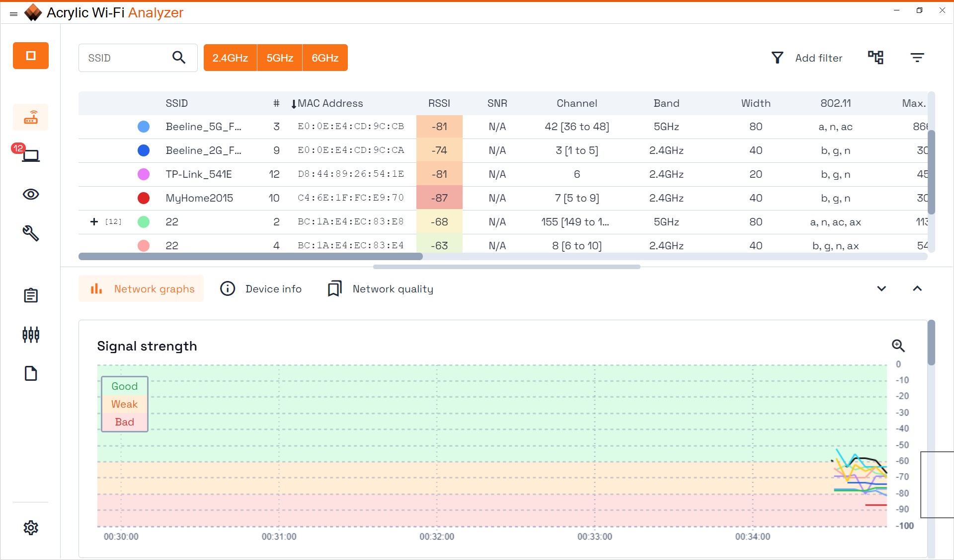Click the red MyHome2015 color dot
Image resolution: width=954 pixels, height=560 pixels.
(144, 198)
